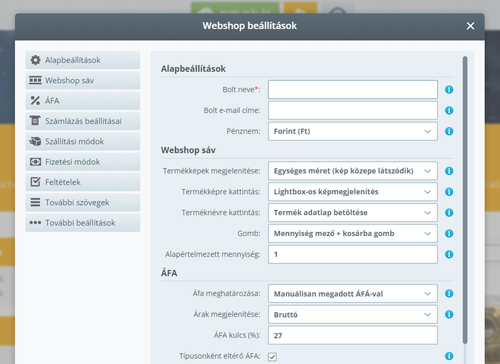Image resolution: width=500 pixels, height=364 pixels.
Task: Show info for Típusonként eltérő ÁFA
Action: coord(449,356)
